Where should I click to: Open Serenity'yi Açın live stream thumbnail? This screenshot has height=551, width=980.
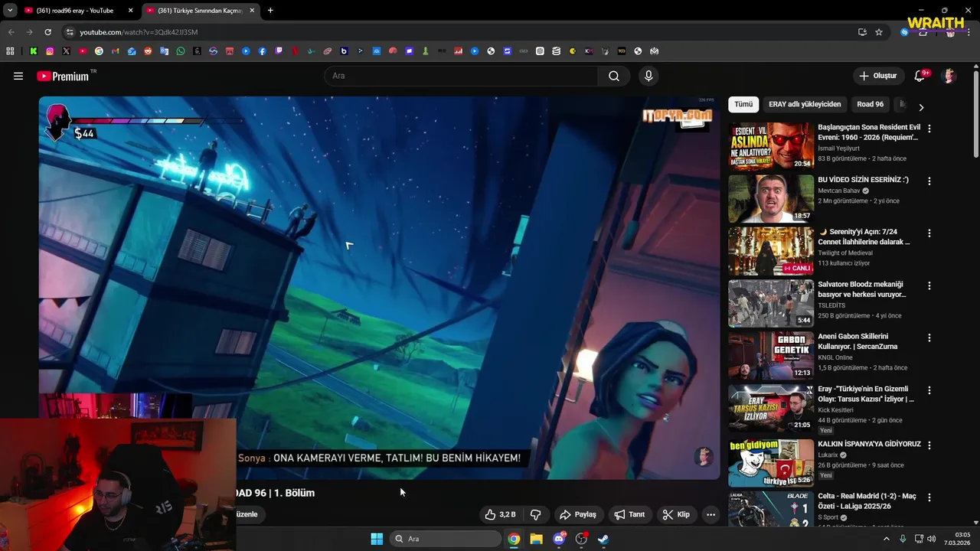click(x=771, y=251)
